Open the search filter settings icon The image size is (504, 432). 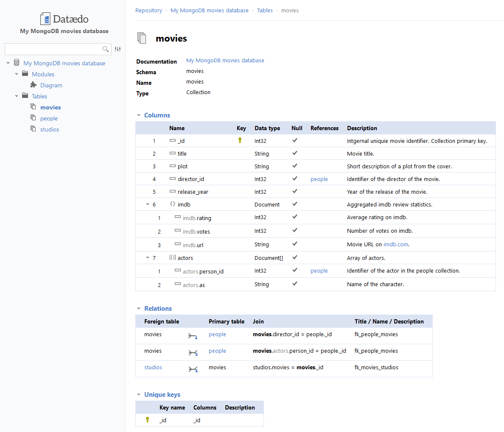point(118,49)
